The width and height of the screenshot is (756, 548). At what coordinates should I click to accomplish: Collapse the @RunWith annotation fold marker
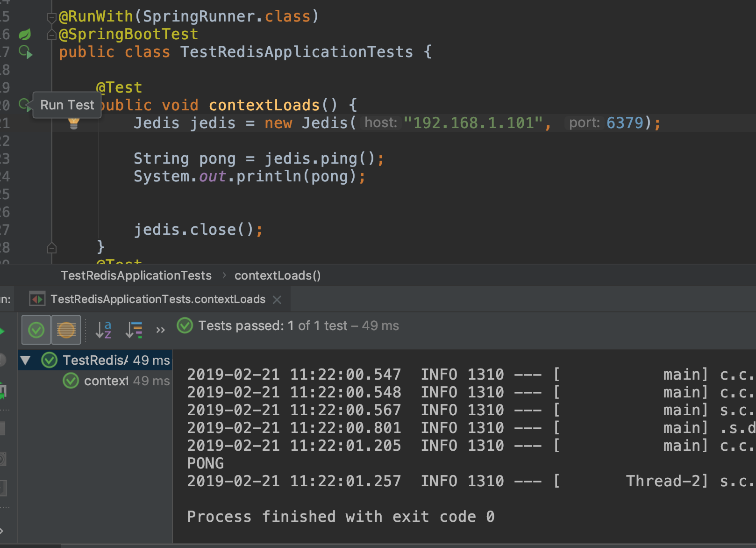52,18
